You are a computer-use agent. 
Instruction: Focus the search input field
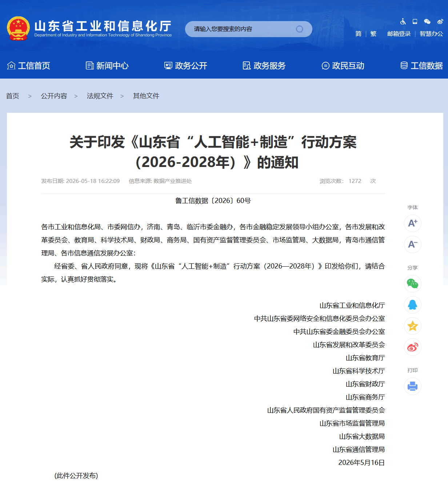242,29
